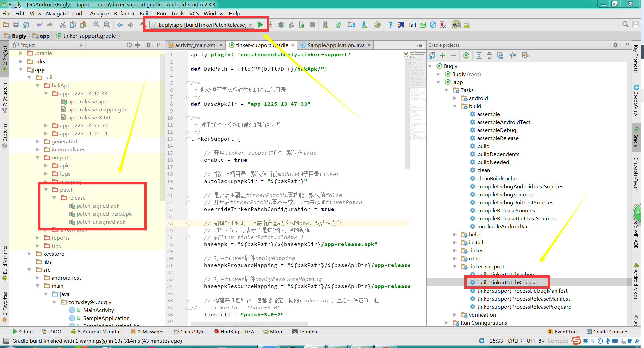Click the app breadcrumb in navigation bar

click(x=41, y=36)
